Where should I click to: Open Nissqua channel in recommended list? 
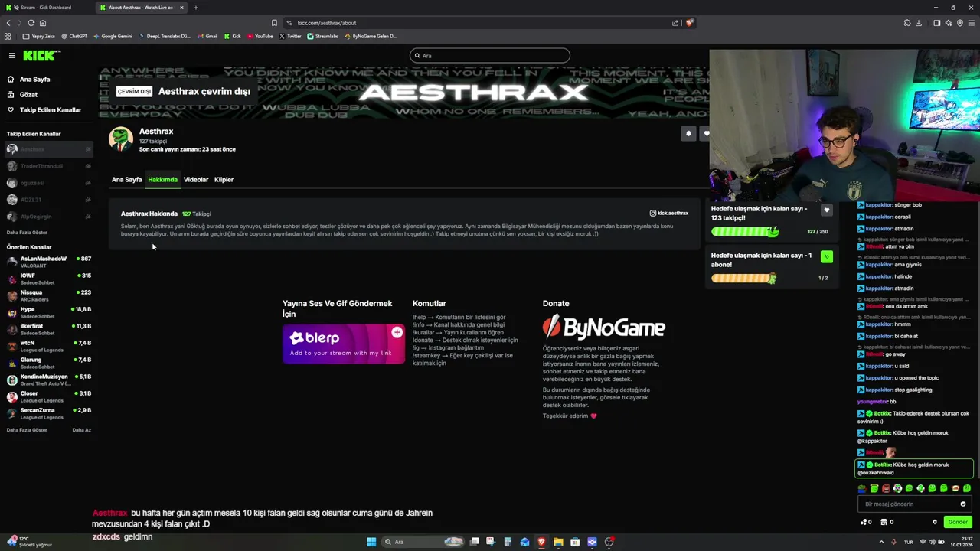tap(48, 295)
